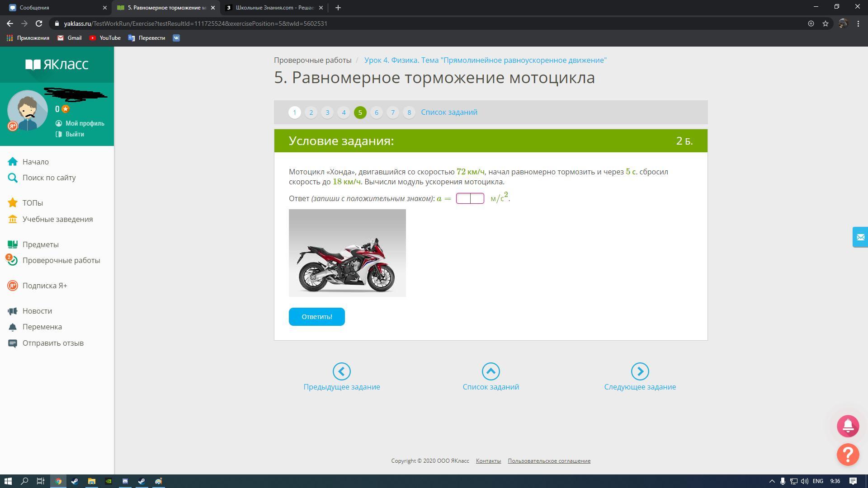Open the Список заданий link in number bar
This screenshot has height=488, width=868.
coord(449,113)
